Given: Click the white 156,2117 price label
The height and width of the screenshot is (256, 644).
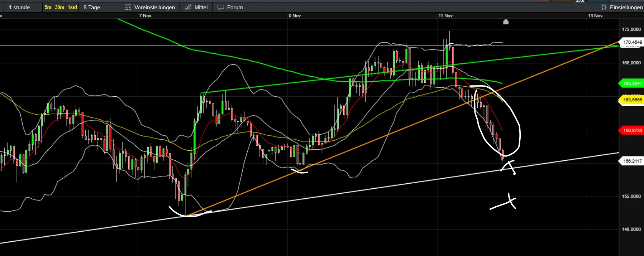Looking at the screenshot, I should click(632, 161).
